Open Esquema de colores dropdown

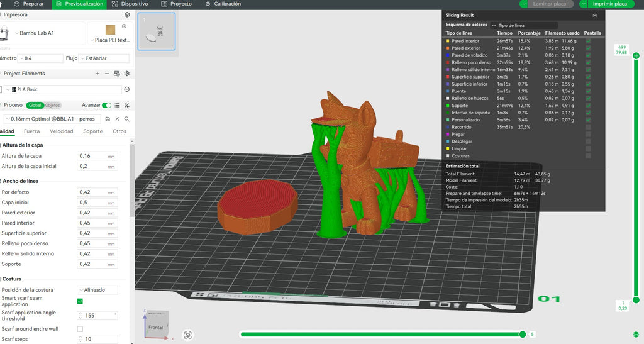click(x=524, y=25)
